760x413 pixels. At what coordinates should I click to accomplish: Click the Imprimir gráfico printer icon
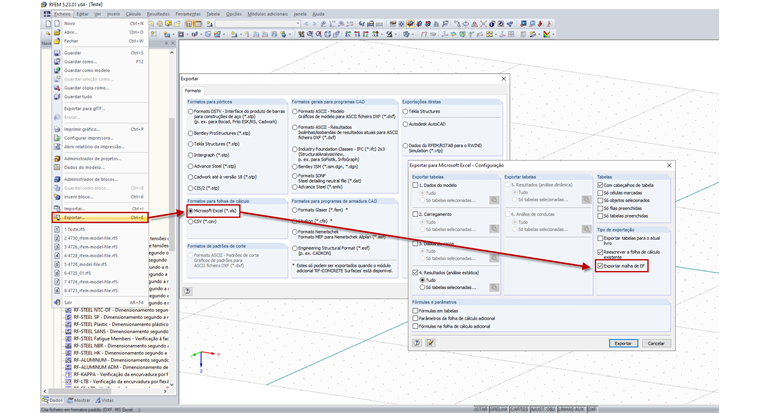[57, 129]
